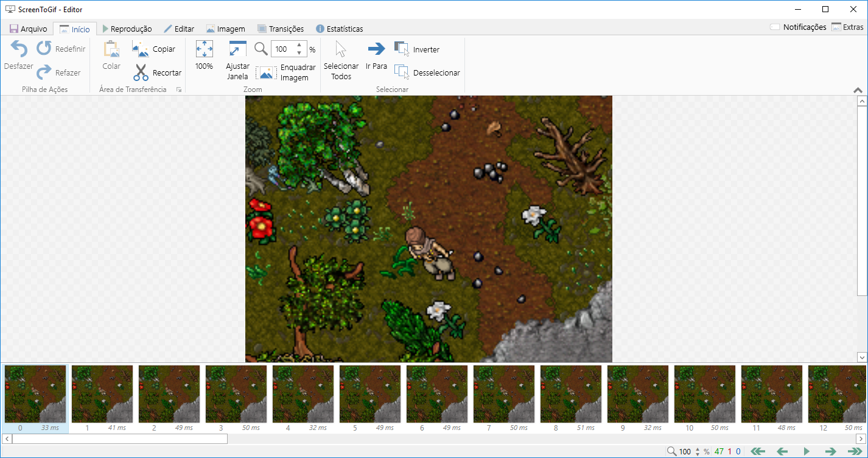Click the status bar zoom field
Image resolution: width=868 pixels, height=458 pixels.
tap(685, 451)
